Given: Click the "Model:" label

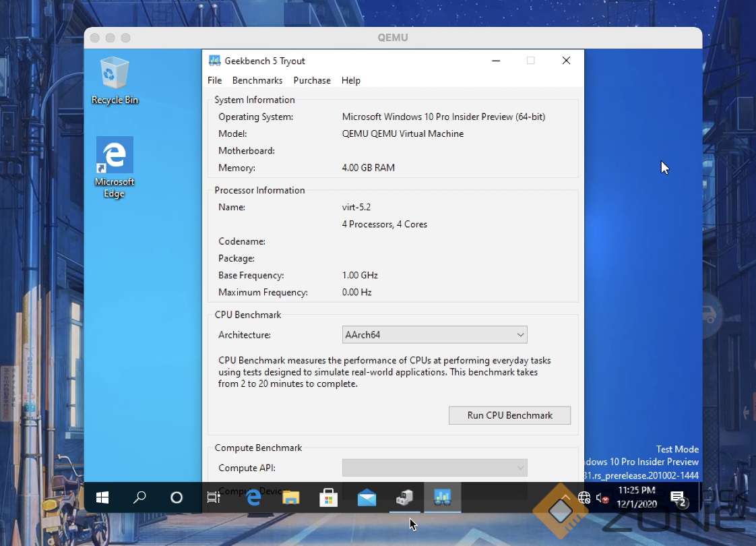Looking at the screenshot, I should click(232, 133).
